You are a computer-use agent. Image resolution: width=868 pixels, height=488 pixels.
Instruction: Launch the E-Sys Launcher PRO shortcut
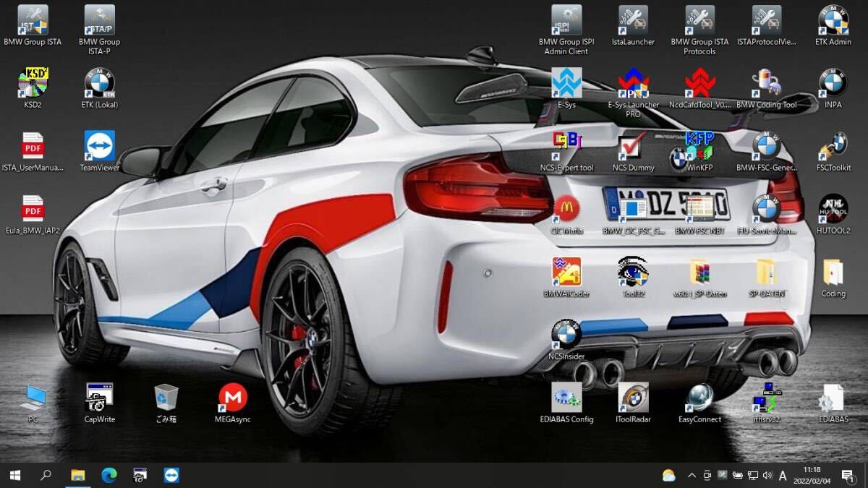[x=633, y=84]
